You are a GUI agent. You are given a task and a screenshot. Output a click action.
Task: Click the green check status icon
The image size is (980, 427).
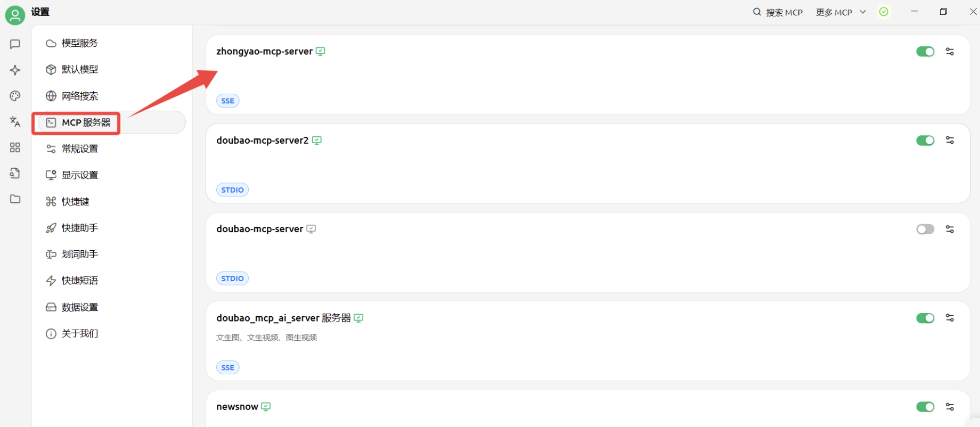click(884, 12)
